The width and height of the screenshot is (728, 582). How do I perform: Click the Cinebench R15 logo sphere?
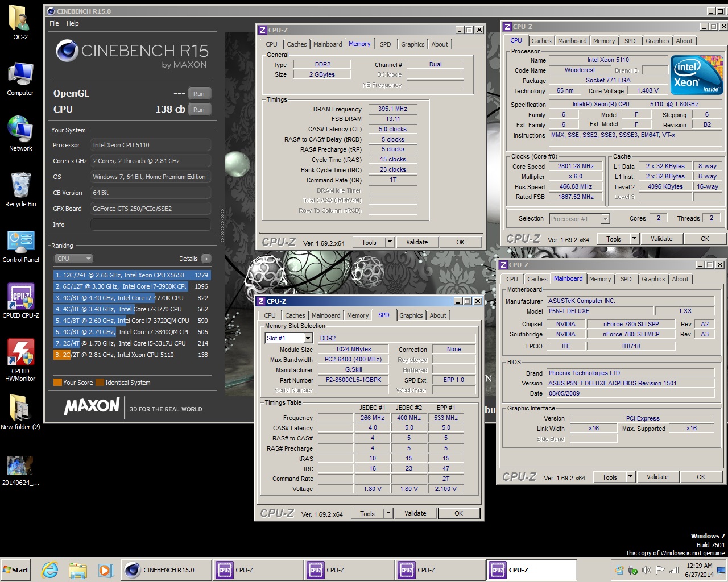click(67, 51)
